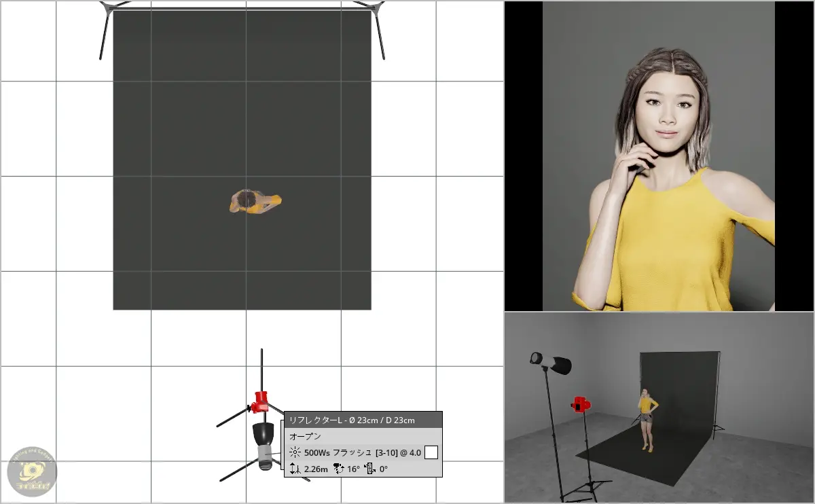Image resolution: width=815 pixels, height=504 pixels.
Task: Select the red camera in 3D studio view
Action: click(x=581, y=405)
